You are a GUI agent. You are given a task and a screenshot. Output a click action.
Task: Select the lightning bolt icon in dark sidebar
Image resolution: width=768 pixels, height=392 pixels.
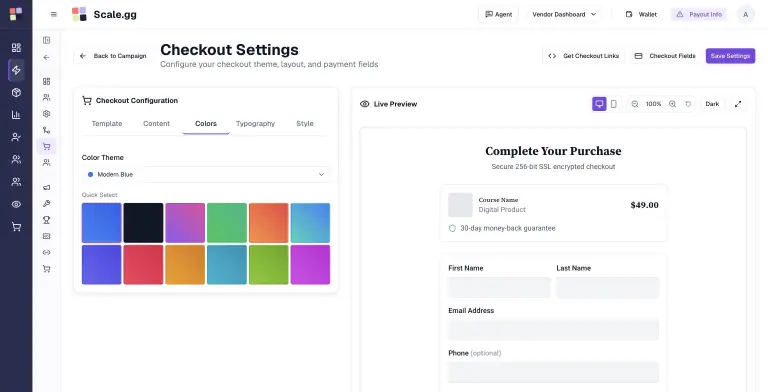pyautogui.click(x=16, y=70)
